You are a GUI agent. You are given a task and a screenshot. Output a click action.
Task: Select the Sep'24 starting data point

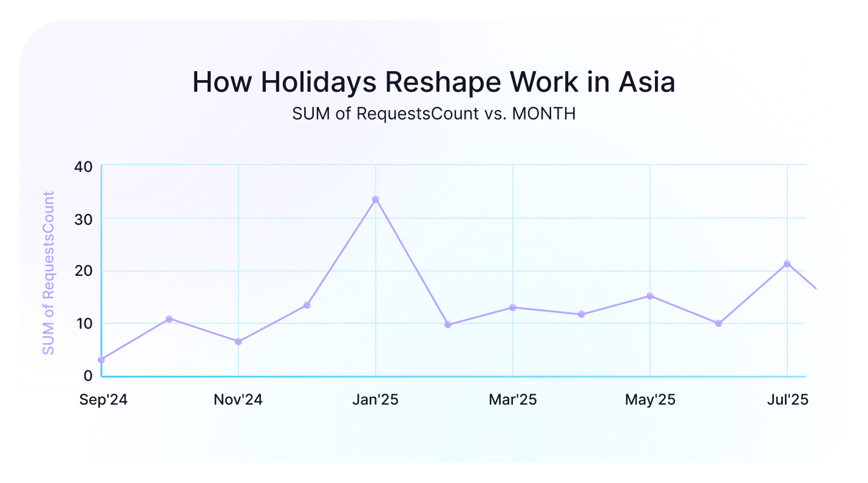click(x=102, y=360)
